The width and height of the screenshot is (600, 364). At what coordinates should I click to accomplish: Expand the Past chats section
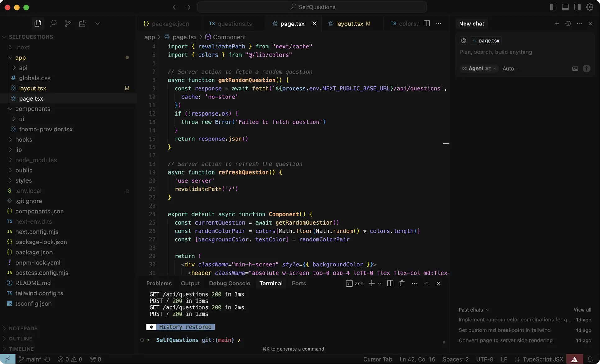pyautogui.click(x=474, y=310)
